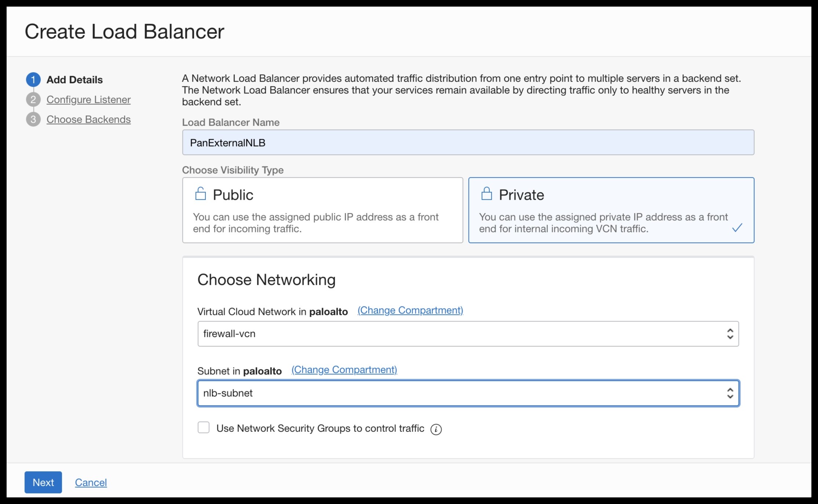Image resolution: width=818 pixels, height=504 pixels.
Task: Go to the Choose Backends step
Action: point(89,119)
